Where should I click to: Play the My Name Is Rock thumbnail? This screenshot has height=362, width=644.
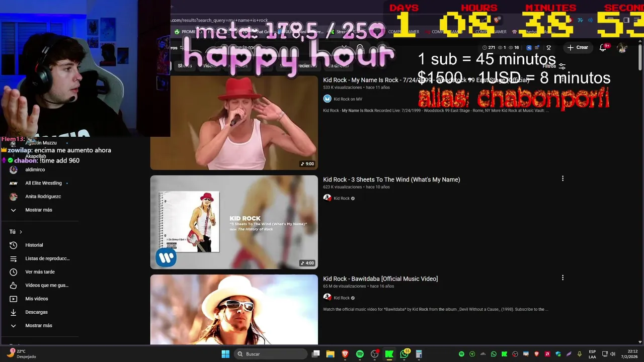pyautogui.click(x=234, y=123)
